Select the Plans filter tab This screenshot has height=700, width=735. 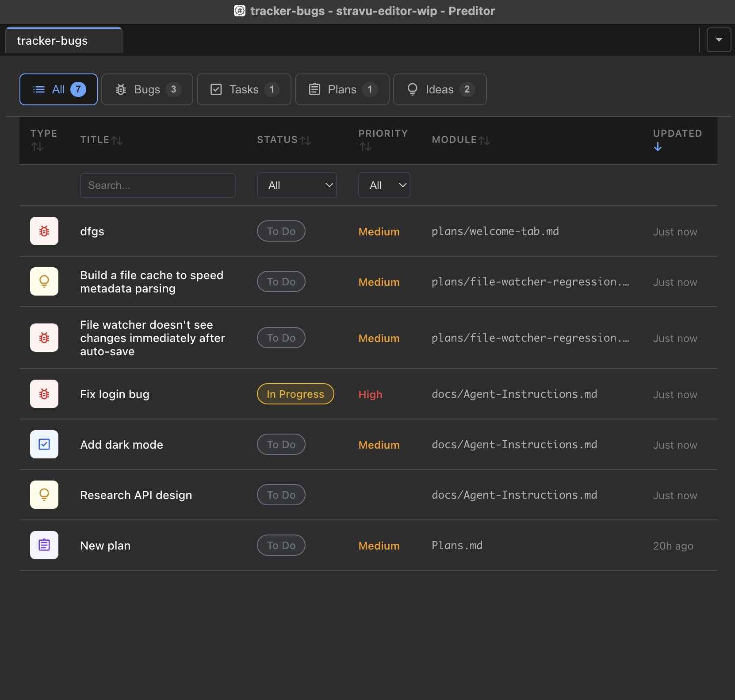[342, 89]
